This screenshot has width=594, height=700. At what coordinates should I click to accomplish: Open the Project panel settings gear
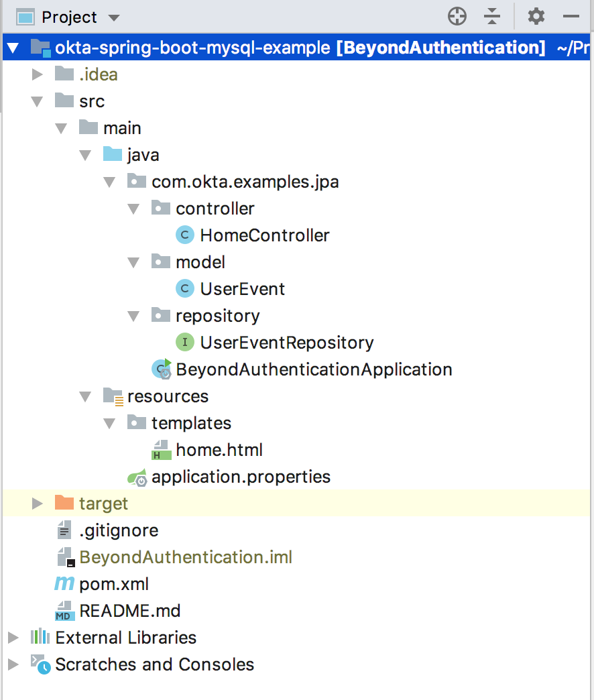tap(536, 17)
